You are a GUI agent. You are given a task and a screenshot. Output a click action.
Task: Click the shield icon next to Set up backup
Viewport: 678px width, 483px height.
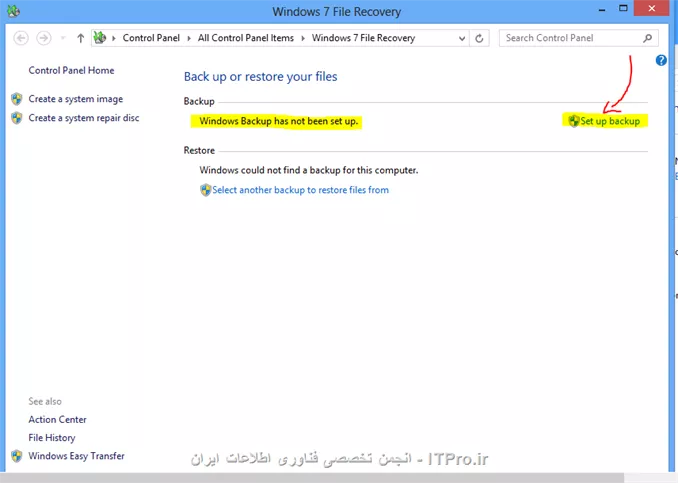pyautogui.click(x=573, y=121)
